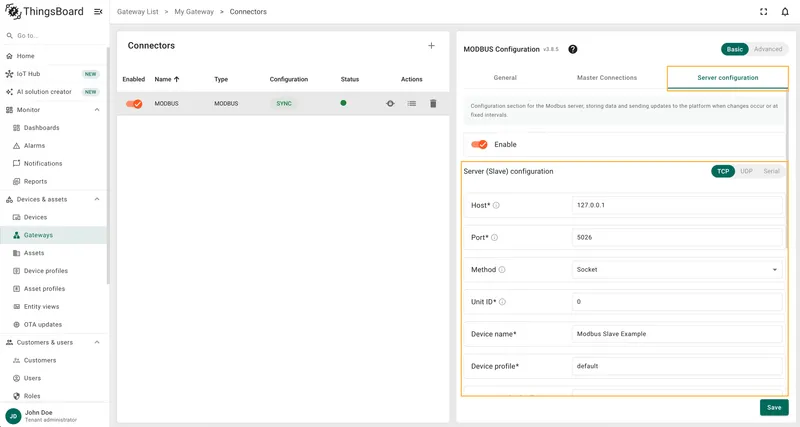Disable the MODBUS connector toggle
The width and height of the screenshot is (800, 427).
coord(134,104)
